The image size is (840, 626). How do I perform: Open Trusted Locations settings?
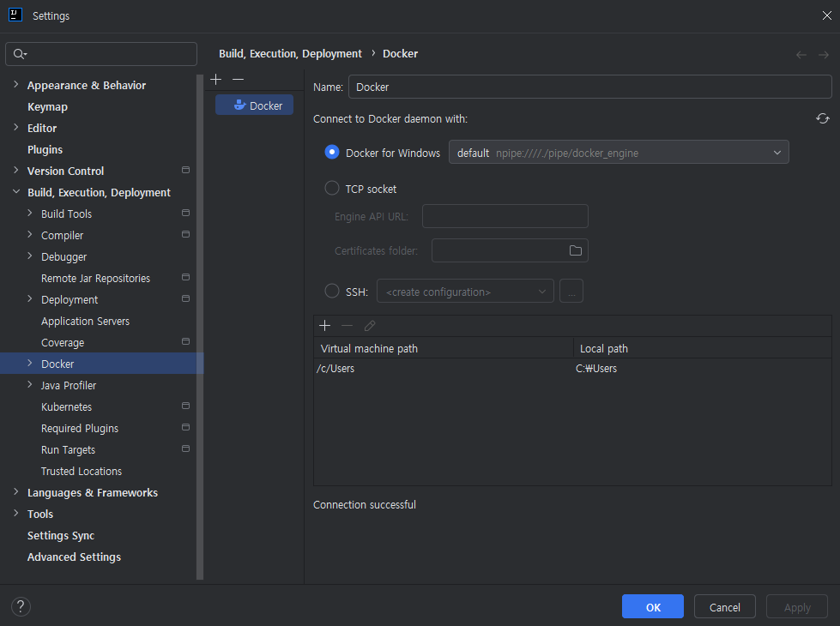click(82, 471)
